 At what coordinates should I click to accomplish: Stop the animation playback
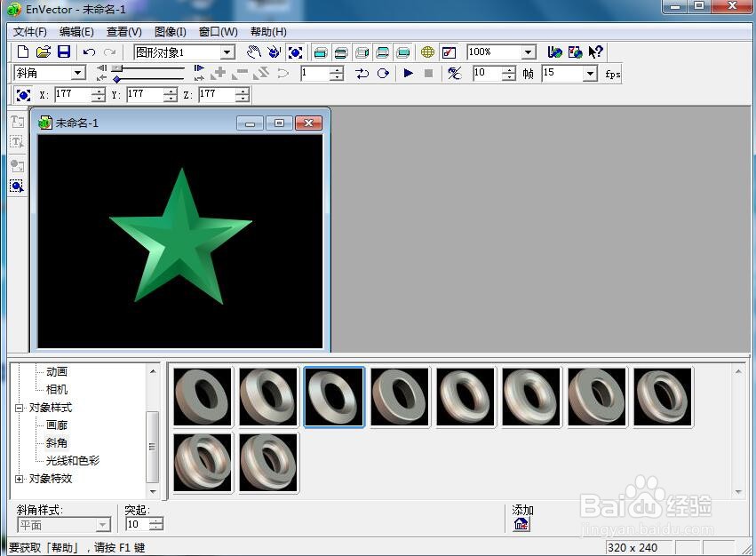pyautogui.click(x=428, y=74)
